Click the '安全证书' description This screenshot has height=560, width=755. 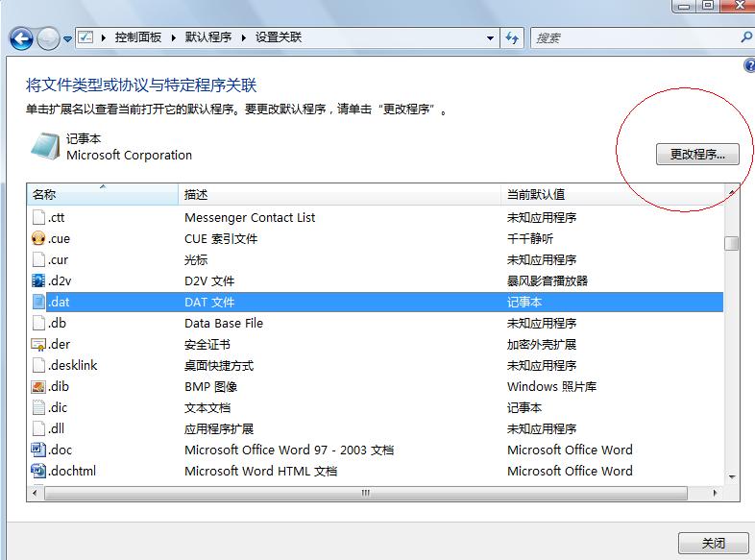tap(207, 344)
